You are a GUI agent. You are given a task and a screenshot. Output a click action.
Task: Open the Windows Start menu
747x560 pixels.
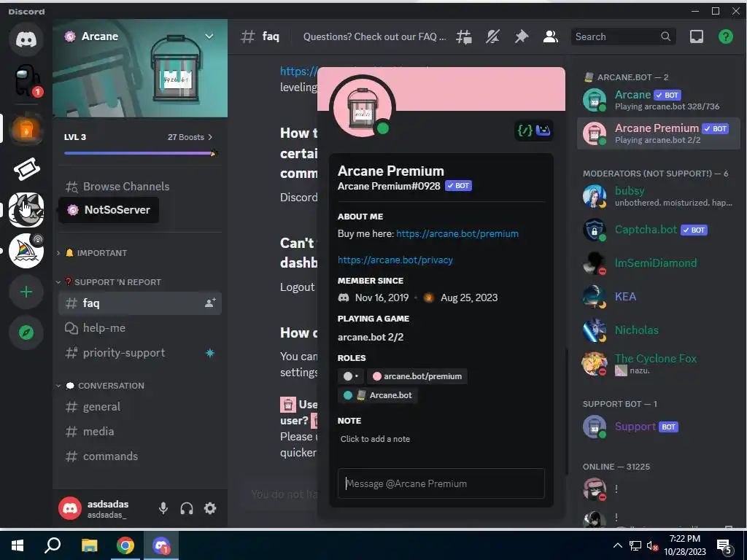(x=18, y=545)
